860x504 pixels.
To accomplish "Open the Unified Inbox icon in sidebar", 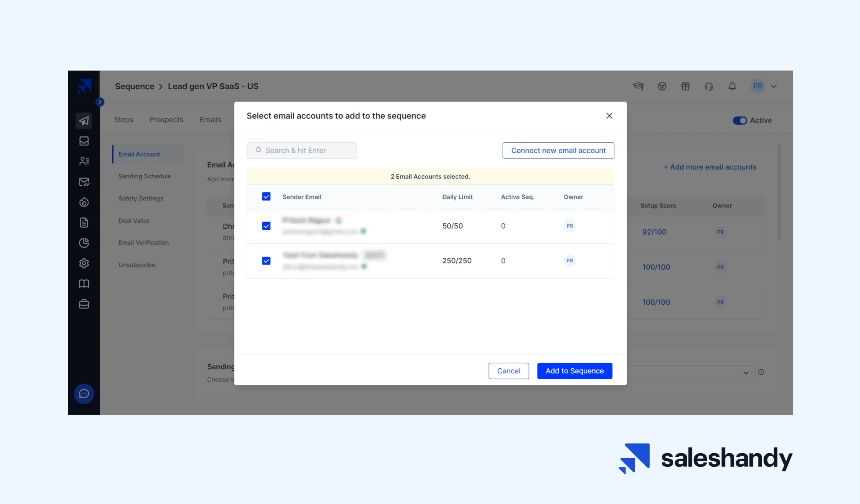I will (84, 141).
